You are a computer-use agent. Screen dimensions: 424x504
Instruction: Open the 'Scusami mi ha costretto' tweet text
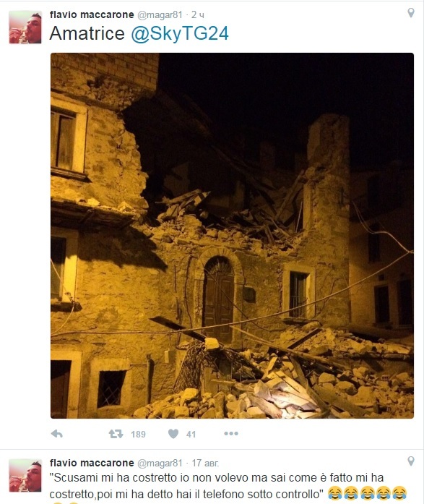tap(218, 486)
